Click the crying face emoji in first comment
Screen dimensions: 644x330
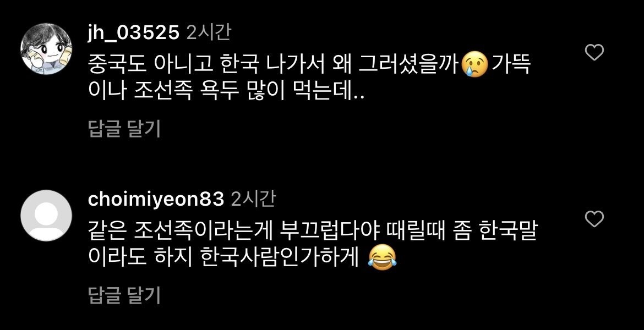coord(474,65)
